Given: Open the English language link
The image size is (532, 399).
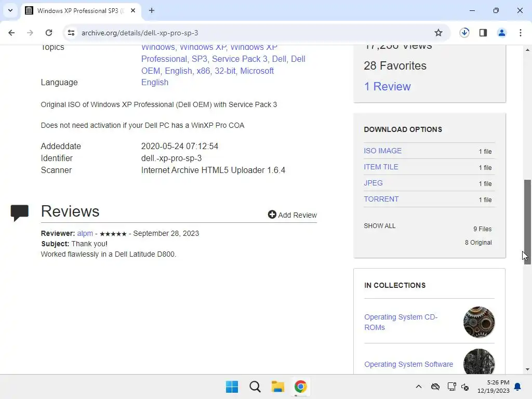Looking at the screenshot, I should pos(155,83).
